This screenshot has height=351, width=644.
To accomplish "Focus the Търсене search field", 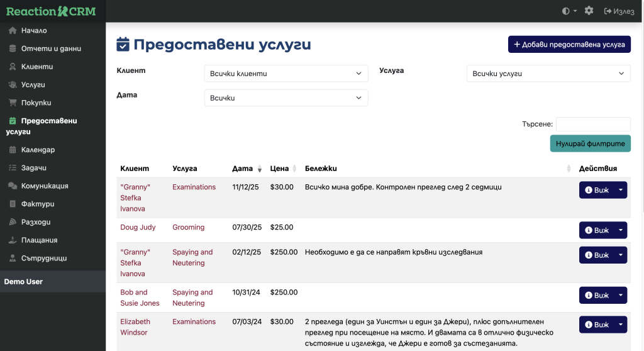I will [593, 124].
